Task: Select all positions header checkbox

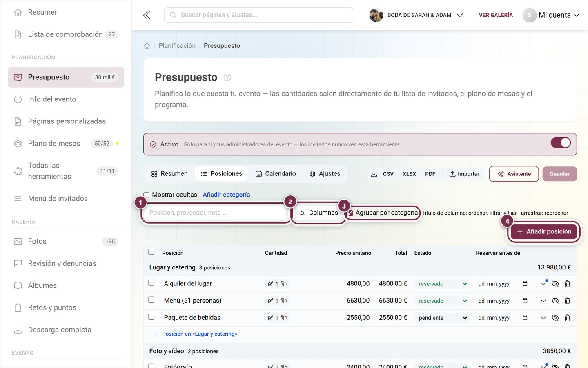Action: coord(151,252)
